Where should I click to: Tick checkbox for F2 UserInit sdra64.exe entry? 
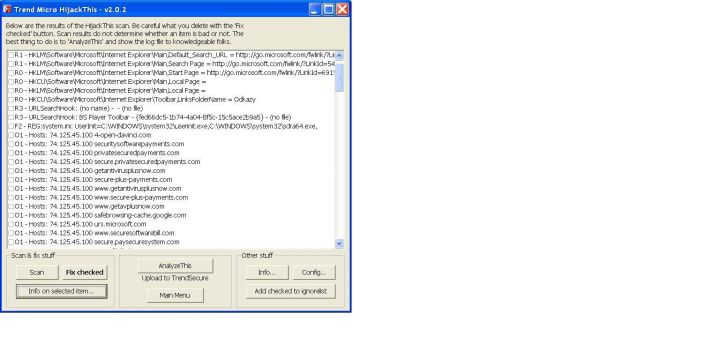pos(11,126)
